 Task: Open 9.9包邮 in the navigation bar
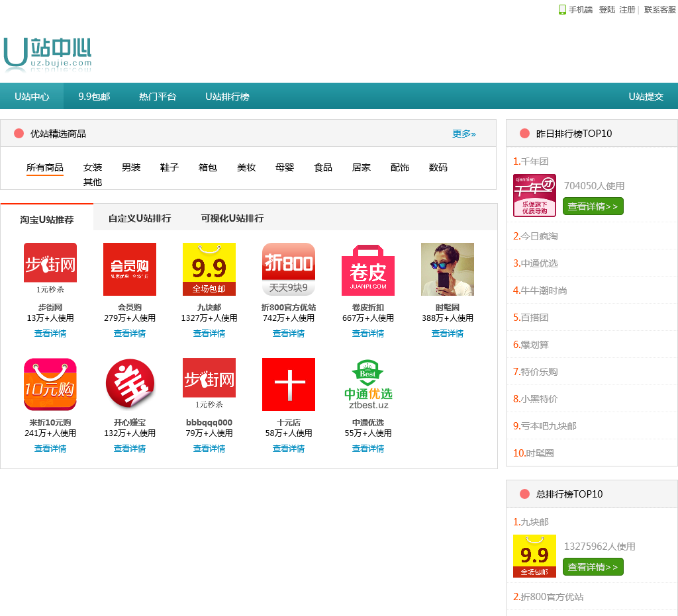point(94,97)
